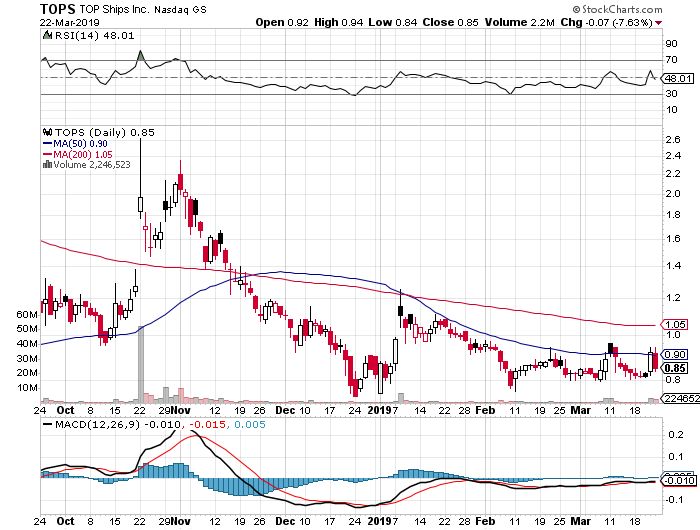This screenshot has height=530, width=700.
Task: Click the MA(200) 1.05 legend text
Action: pyautogui.click(x=83, y=154)
